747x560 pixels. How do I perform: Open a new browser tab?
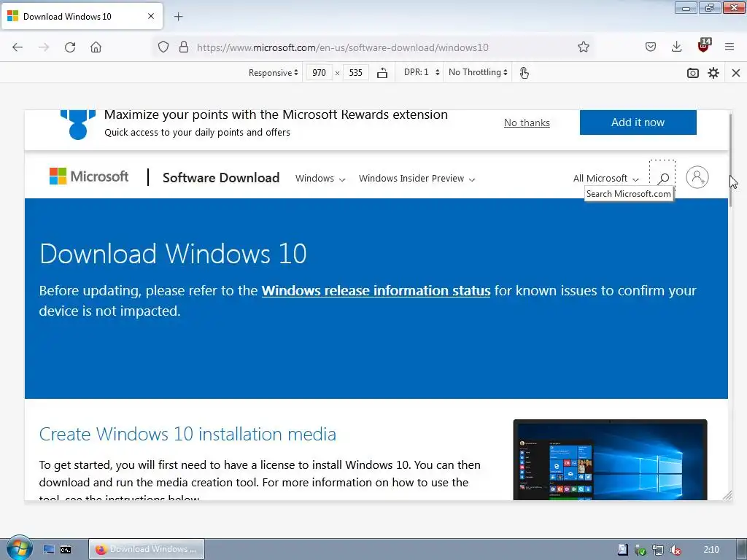[x=178, y=17]
